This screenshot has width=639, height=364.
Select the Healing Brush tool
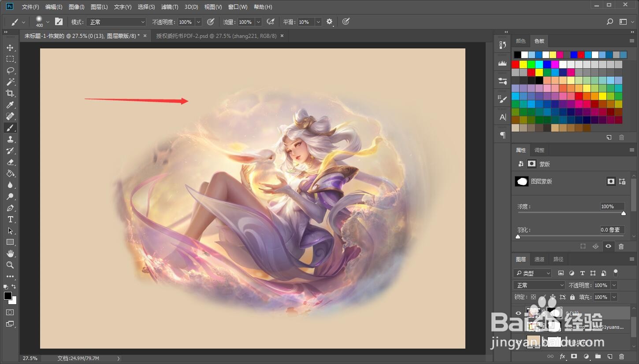pyautogui.click(x=10, y=116)
